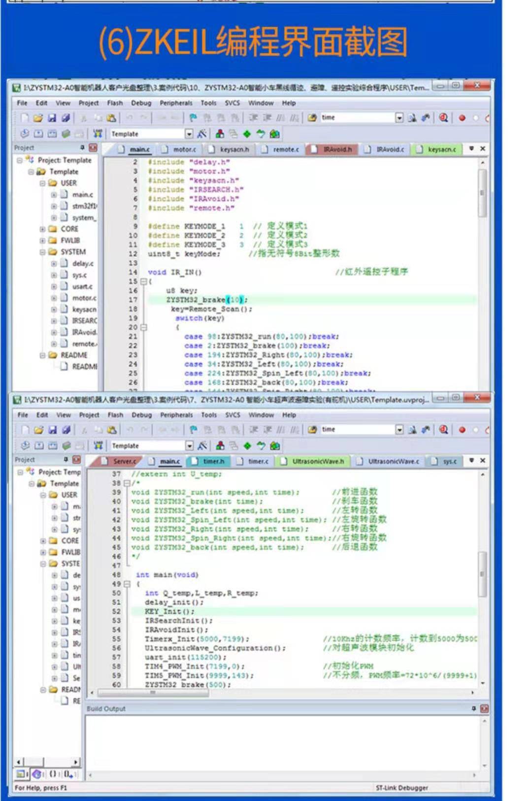Select the UltrasonicWave.c editor tab

pos(388,461)
